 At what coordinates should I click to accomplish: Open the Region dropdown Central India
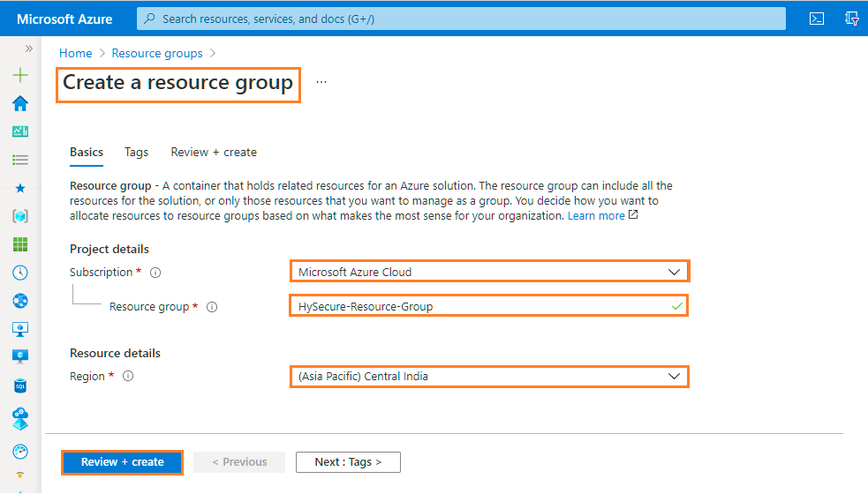pos(489,376)
